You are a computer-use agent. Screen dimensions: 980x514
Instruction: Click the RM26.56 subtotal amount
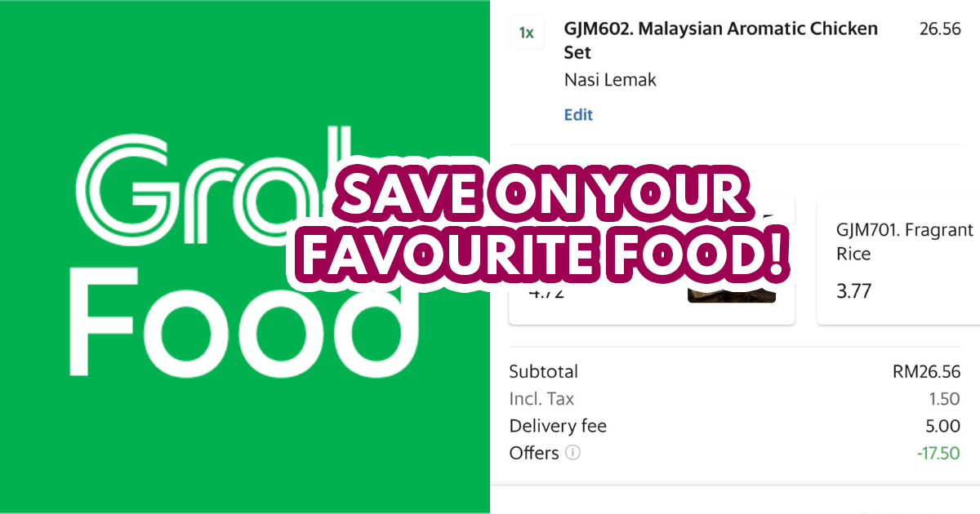point(926,372)
